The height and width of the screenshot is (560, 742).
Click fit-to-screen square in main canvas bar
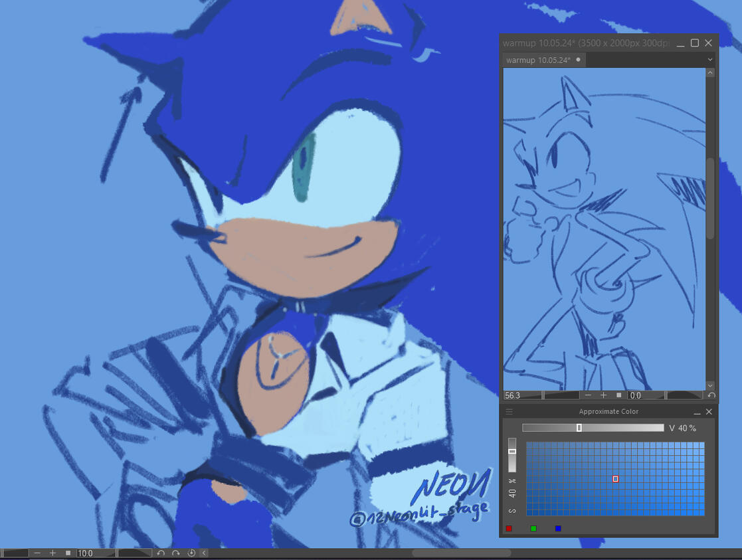pos(68,553)
